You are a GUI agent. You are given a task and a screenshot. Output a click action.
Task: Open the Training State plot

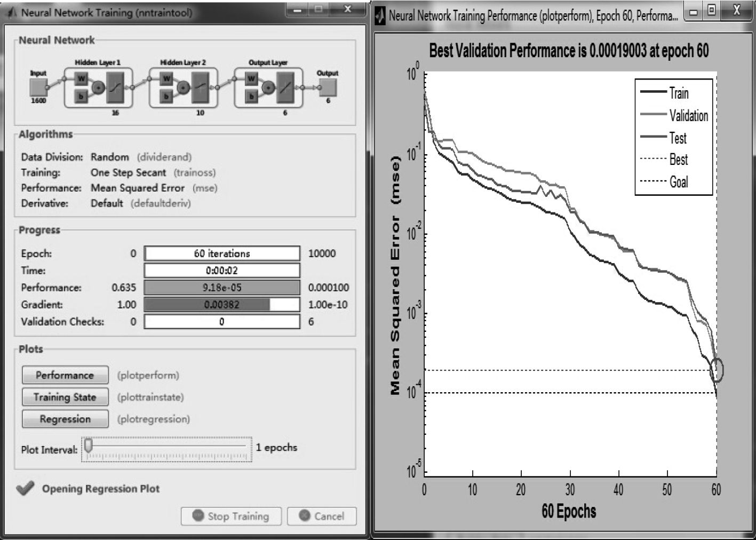(65, 397)
